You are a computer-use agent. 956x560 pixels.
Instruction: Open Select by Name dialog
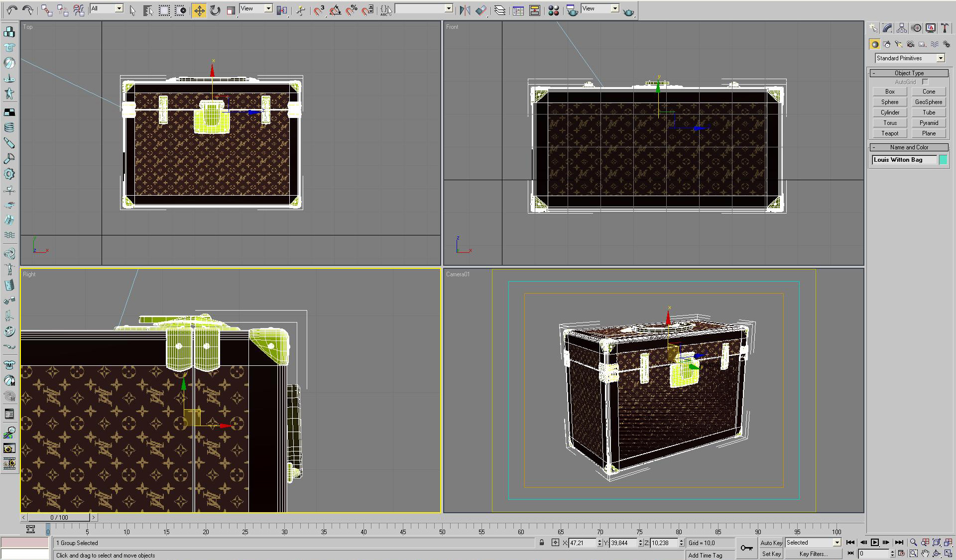148,10
